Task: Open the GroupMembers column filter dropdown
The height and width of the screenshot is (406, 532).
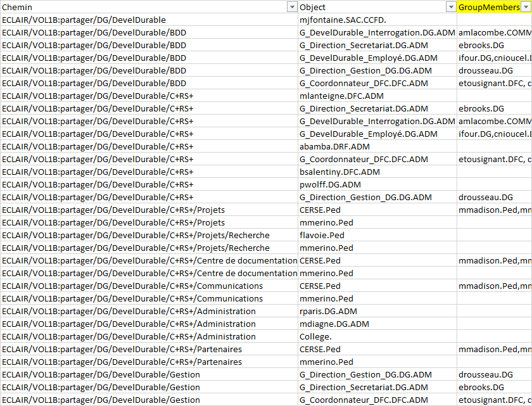Action: (x=526, y=7)
